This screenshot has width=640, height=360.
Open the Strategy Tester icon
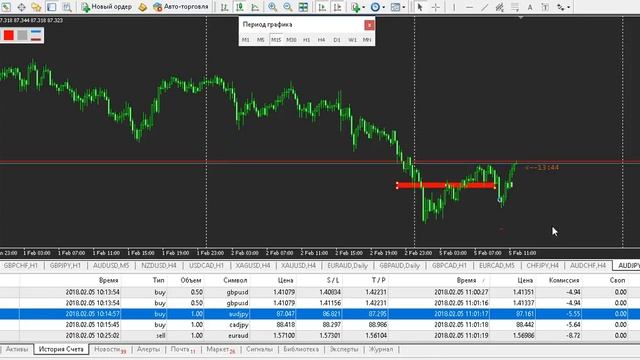(67, 7)
